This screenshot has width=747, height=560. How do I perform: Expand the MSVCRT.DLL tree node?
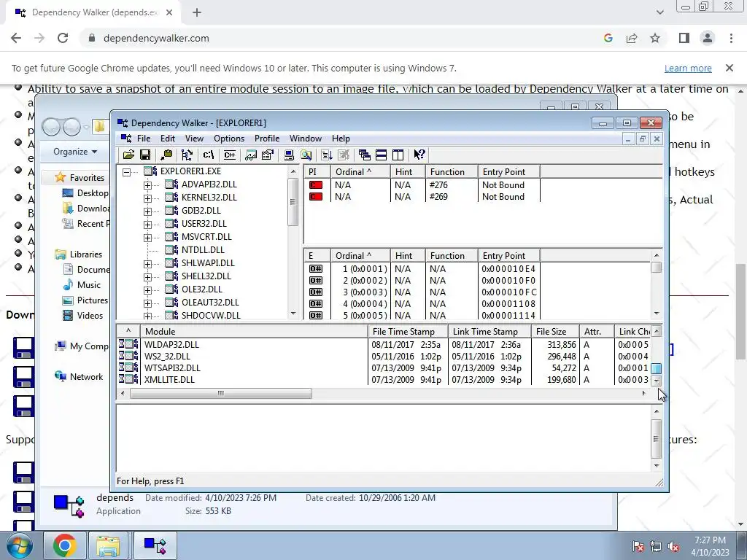coord(147,238)
